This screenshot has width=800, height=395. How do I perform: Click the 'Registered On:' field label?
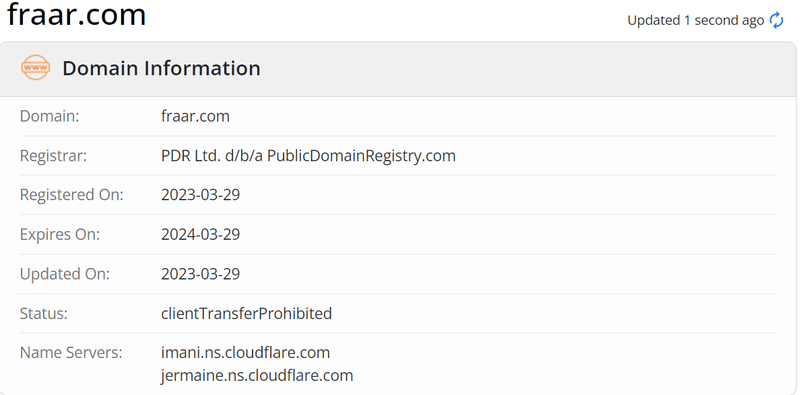click(71, 194)
